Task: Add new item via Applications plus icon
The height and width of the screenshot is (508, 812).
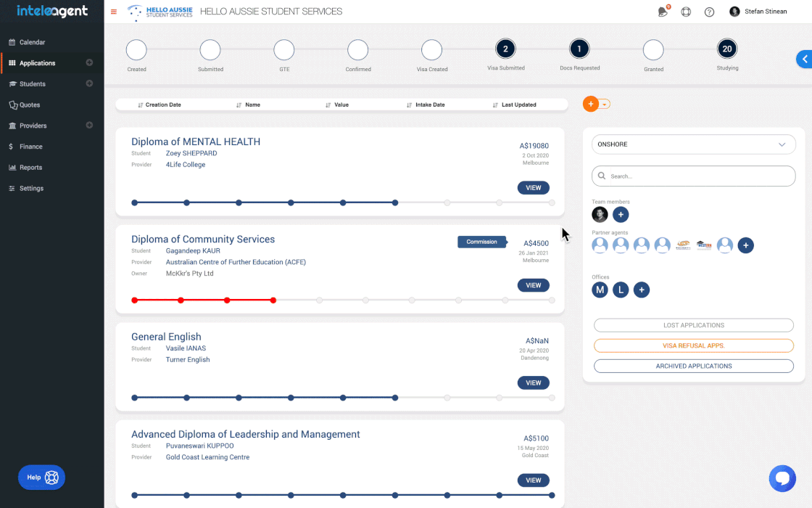Action: click(x=89, y=62)
